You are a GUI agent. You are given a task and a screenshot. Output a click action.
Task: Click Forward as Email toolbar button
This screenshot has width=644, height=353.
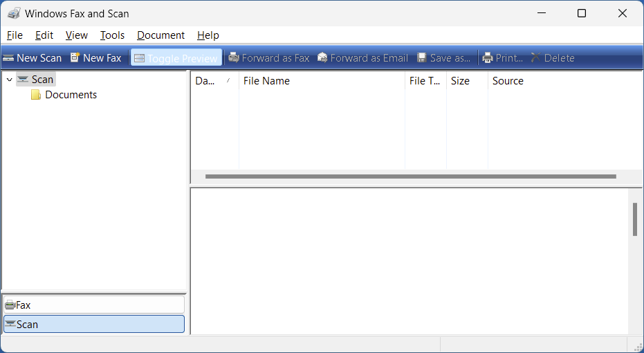(x=363, y=58)
